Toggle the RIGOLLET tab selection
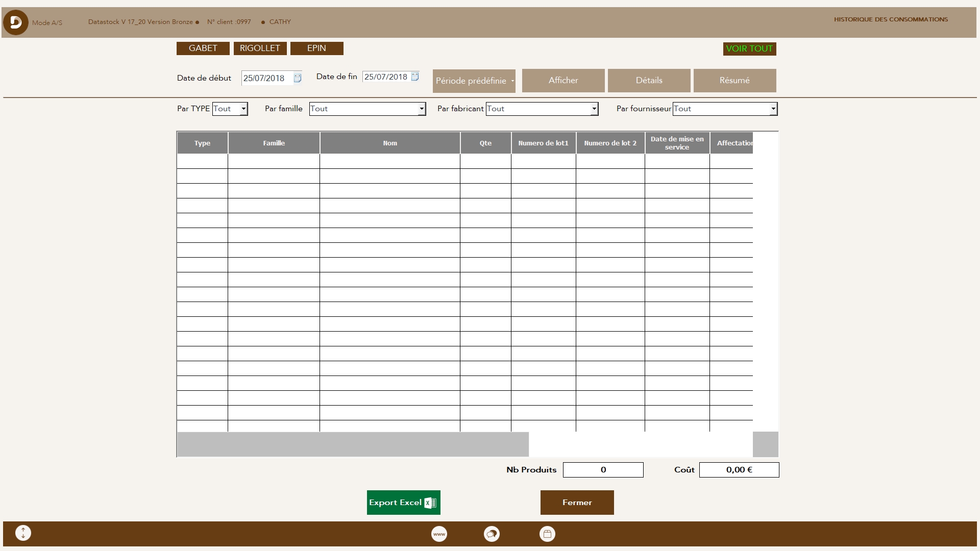 260,48
